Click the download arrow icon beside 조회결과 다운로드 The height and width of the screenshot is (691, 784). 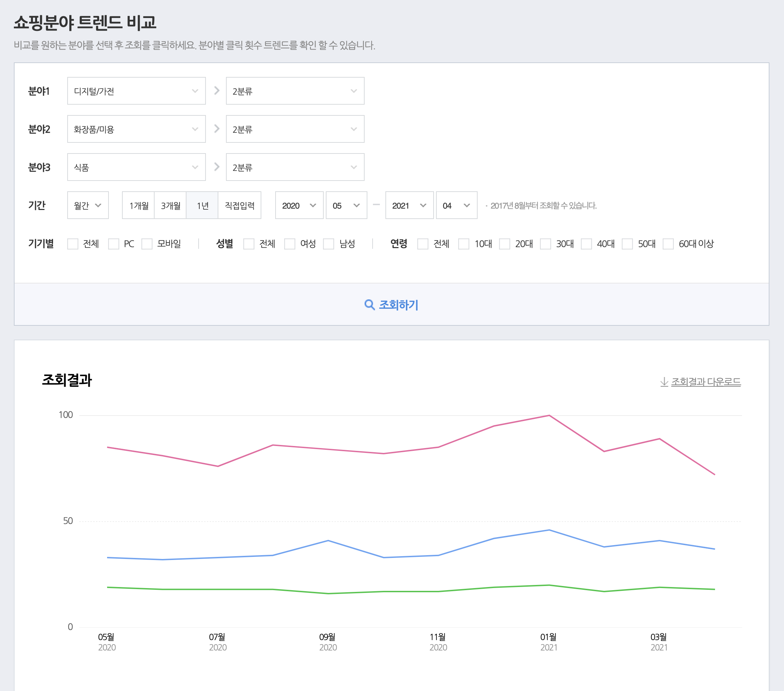coord(664,382)
